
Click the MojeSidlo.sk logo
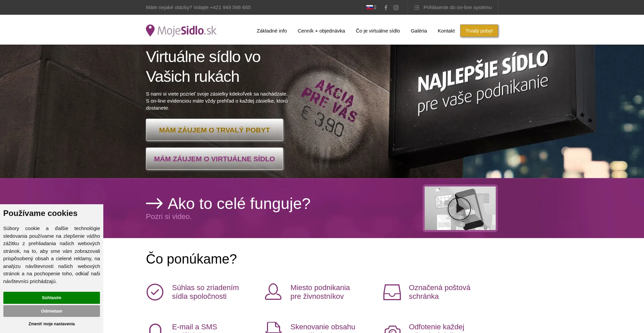(181, 31)
